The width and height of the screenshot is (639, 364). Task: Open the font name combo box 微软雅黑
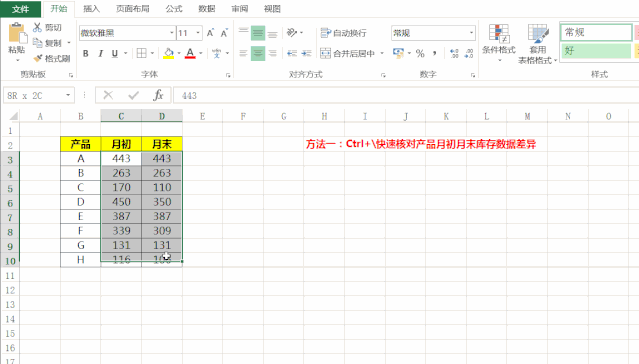click(127, 33)
